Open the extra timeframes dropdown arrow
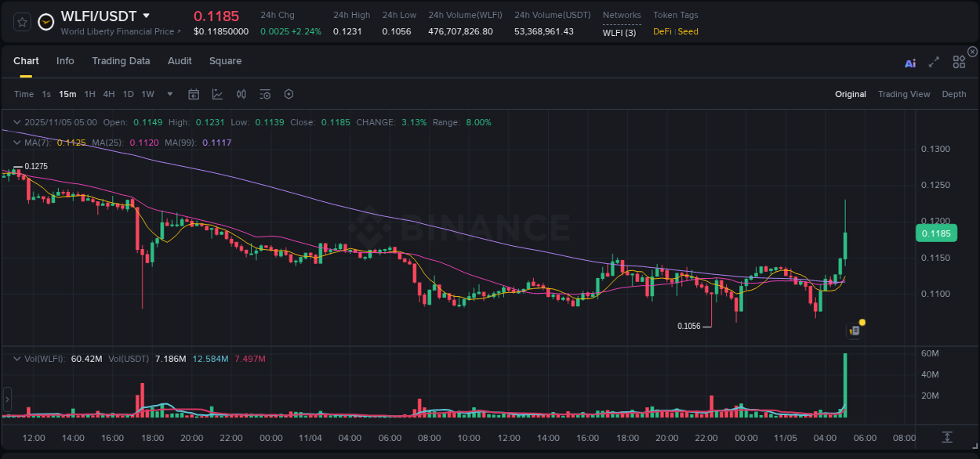This screenshot has width=980, height=459. [x=169, y=94]
